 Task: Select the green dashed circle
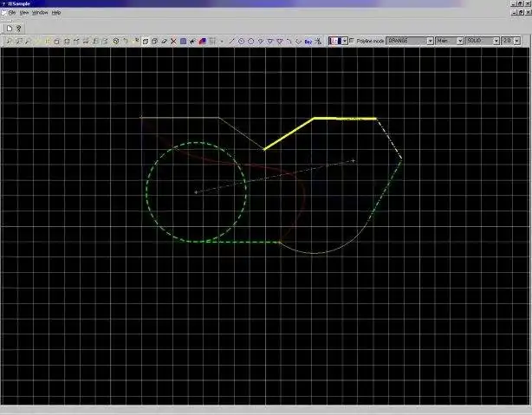click(147, 191)
